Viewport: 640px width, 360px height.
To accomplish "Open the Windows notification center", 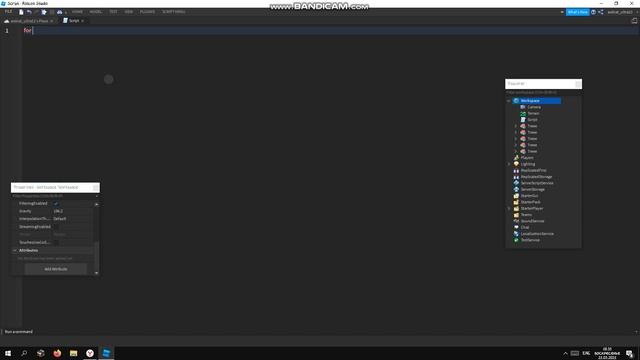I will [x=630, y=353].
